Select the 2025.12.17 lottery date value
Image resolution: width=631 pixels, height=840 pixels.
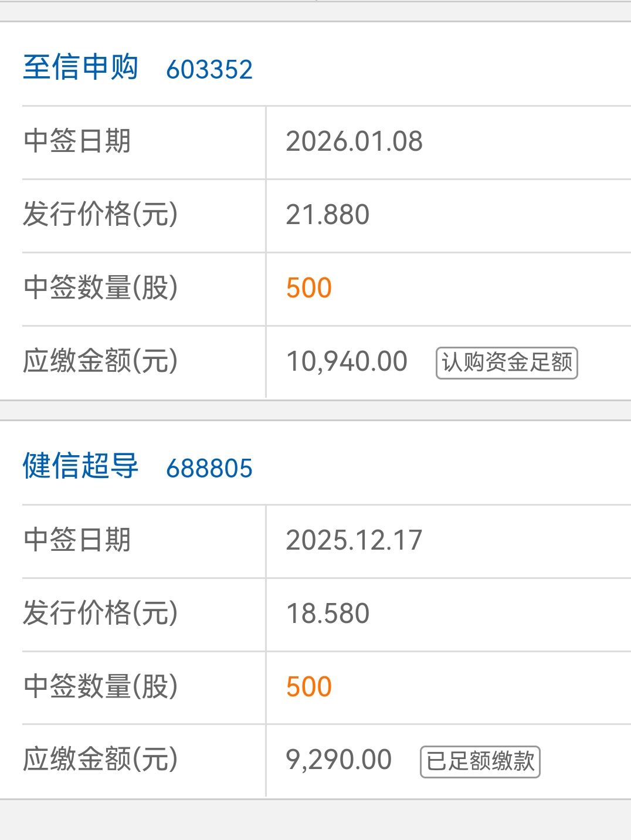354,540
